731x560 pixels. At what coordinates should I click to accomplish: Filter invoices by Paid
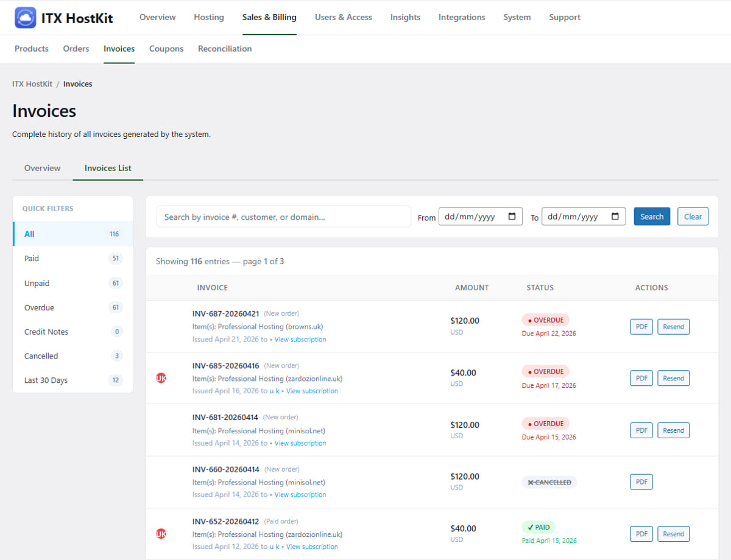coord(73,259)
